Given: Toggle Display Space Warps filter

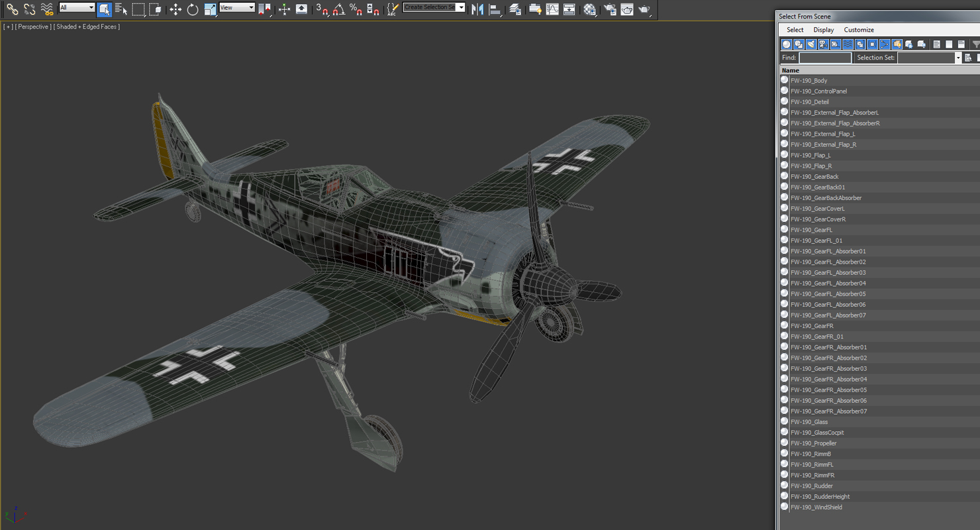Looking at the screenshot, I should (848, 44).
